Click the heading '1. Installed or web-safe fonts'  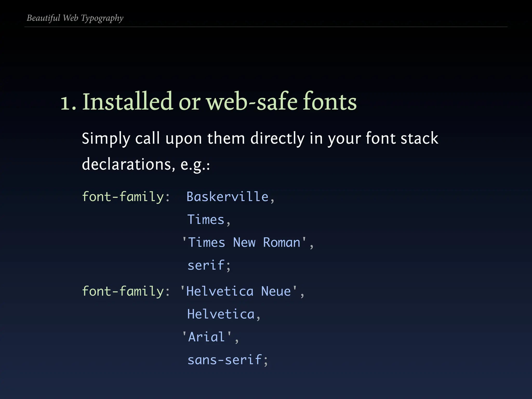pos(209,101)
